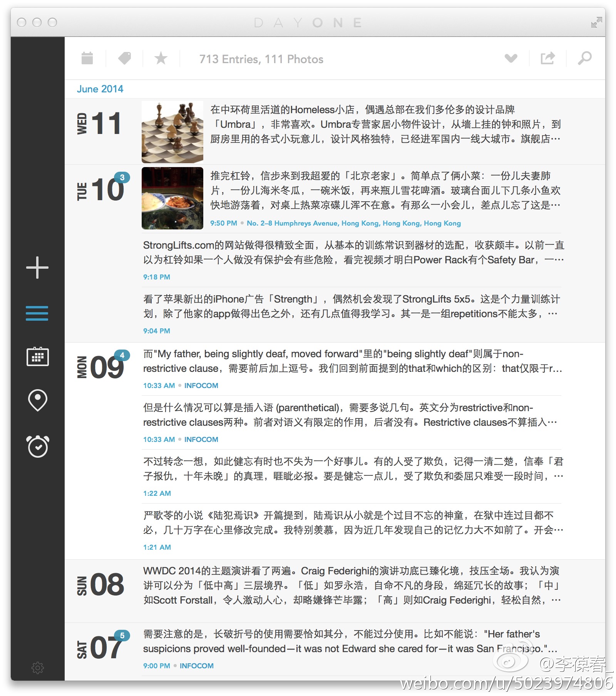Click the share export icon
The width and height of the screenshot is (616, 696).
(x=547, y=59)
